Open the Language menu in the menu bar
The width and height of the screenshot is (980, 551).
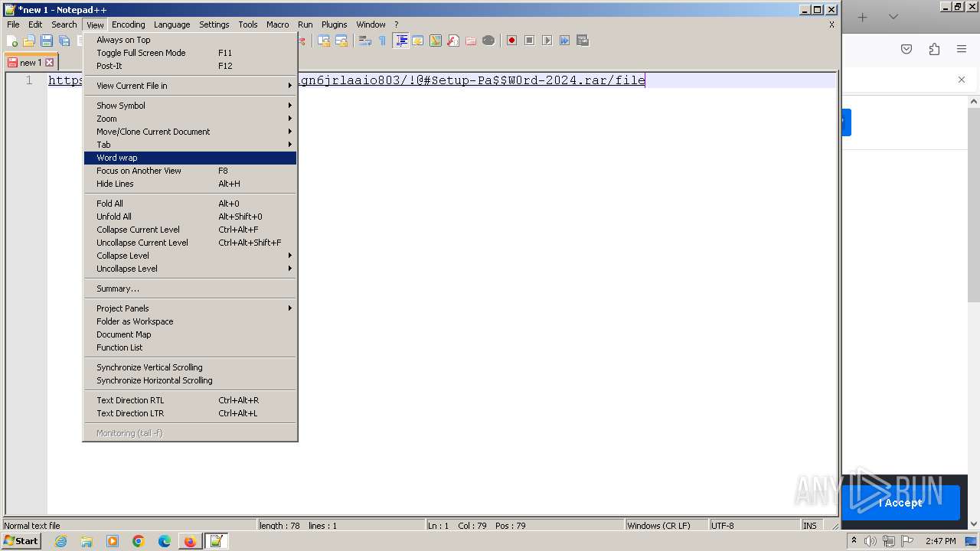[x=171, y=24]
